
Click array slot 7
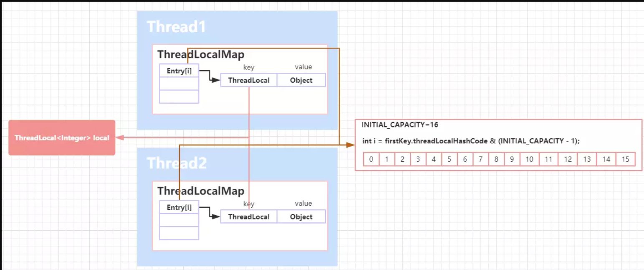480,159
